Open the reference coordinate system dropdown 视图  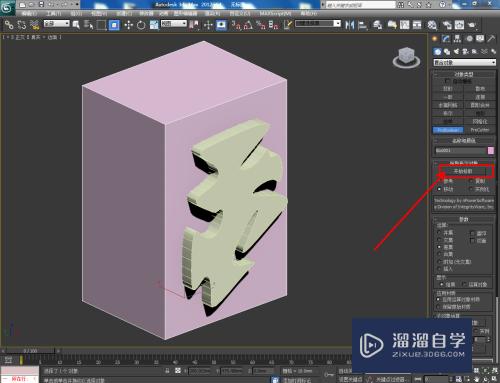click(x=174, y=24)
